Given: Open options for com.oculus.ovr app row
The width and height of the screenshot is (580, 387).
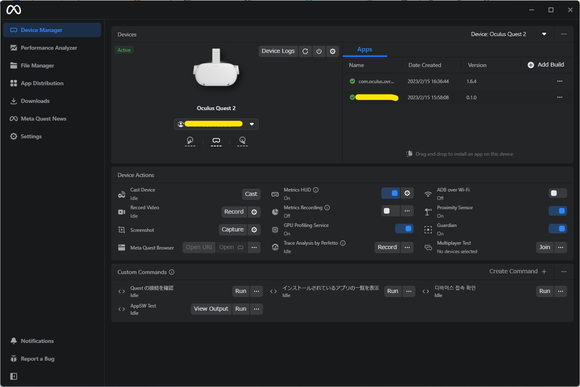Looking at the screenshot, I should 560,81.
